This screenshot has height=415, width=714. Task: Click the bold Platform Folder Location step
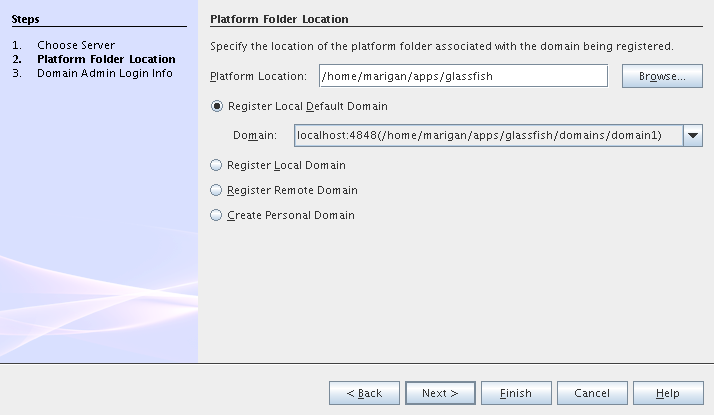click(x=106, y=59)
